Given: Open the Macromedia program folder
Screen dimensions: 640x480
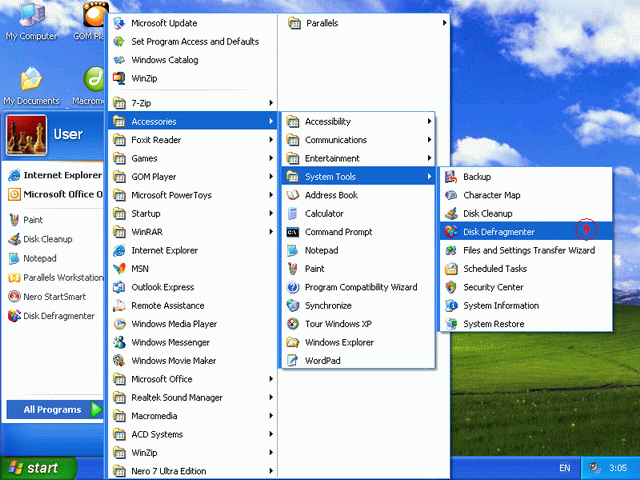Looking at the screenshot, I should tap(193, 416).
